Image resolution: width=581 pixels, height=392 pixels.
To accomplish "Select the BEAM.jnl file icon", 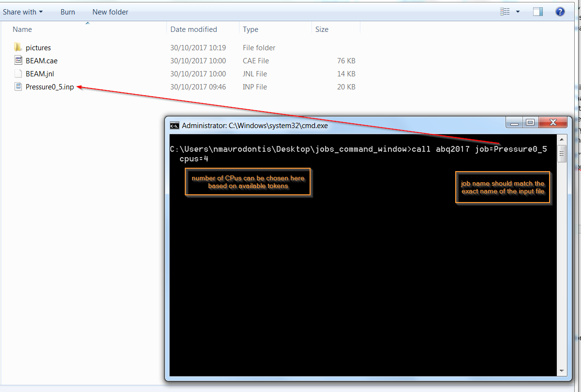I will pyautogui.click(x=18, y=73).
